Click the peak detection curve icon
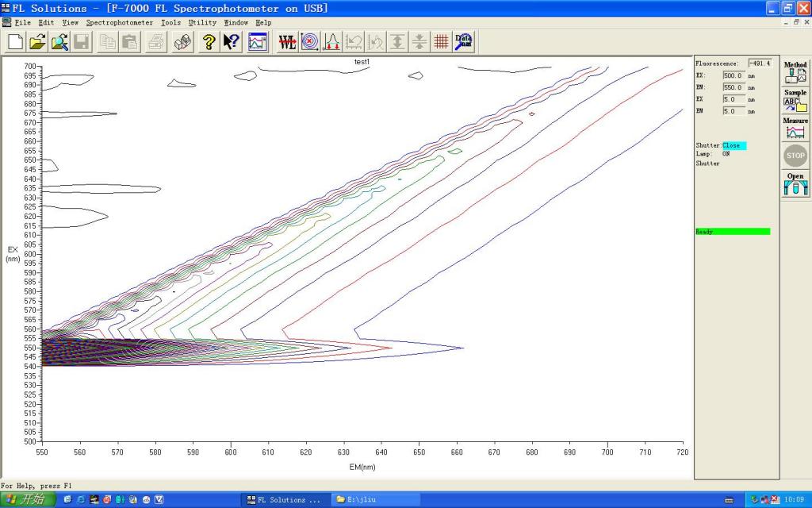 331,42
